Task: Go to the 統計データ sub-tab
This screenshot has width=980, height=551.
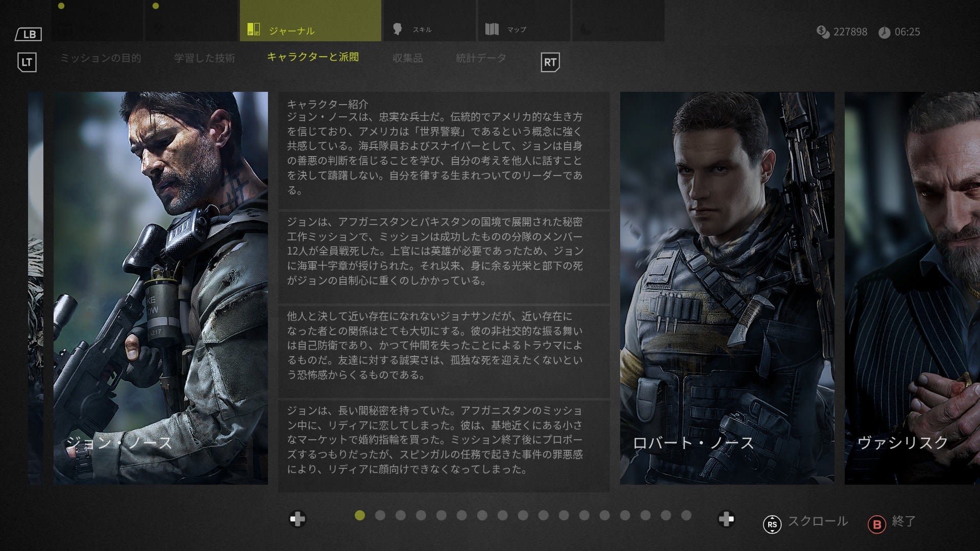Action: coord(481,58)
